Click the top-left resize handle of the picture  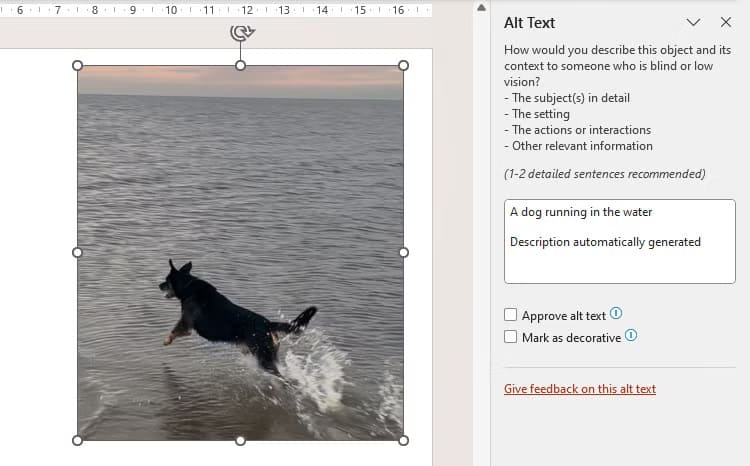point(77,66)
